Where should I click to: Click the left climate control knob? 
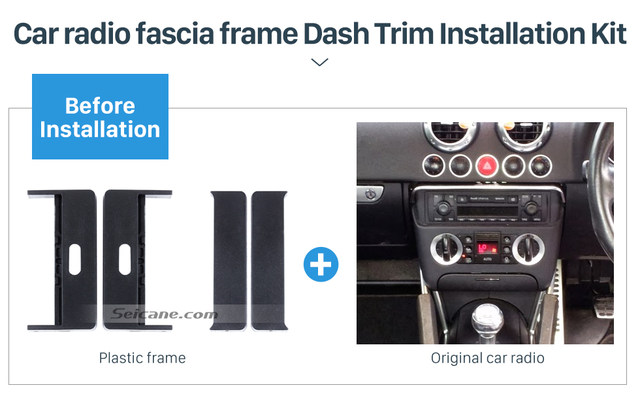click(x=446, y=249)
